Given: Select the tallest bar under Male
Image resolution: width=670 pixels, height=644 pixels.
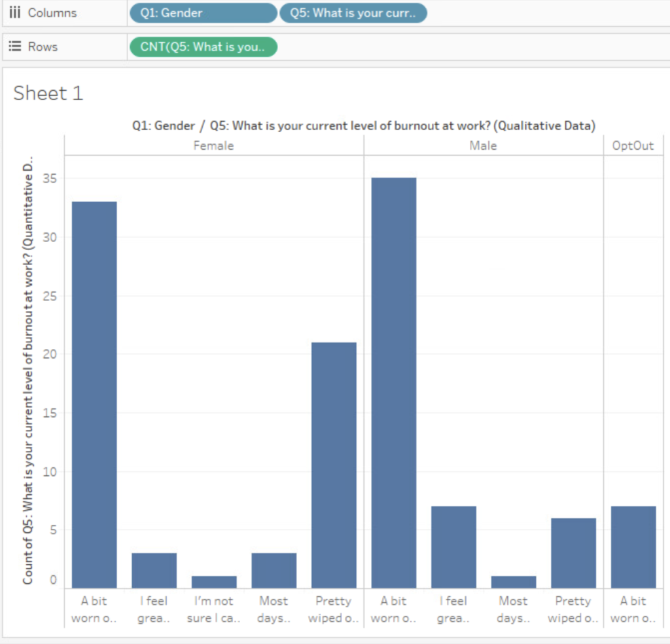Looking at the screenshot, I should (x=393, y=380).
